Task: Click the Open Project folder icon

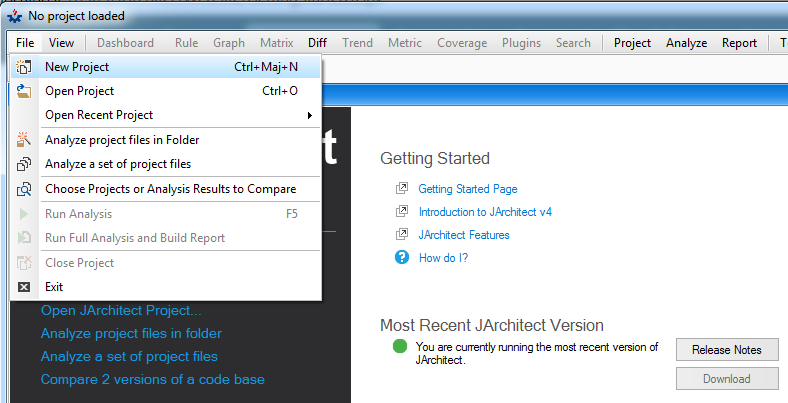Action: point(24,91)
